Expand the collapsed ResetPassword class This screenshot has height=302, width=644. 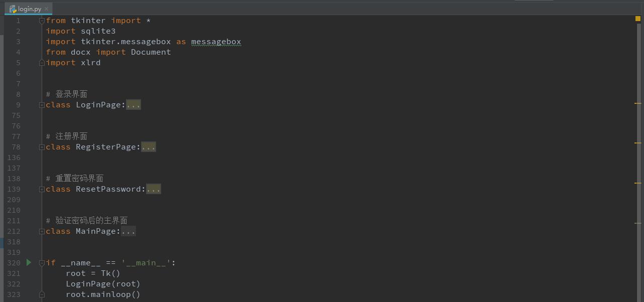[x=154, y=189]
